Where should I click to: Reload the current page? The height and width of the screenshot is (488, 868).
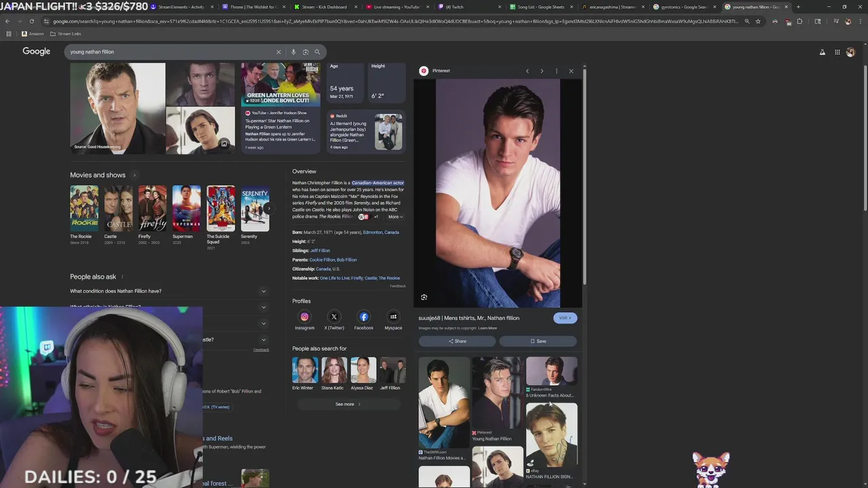coord(32,21)
